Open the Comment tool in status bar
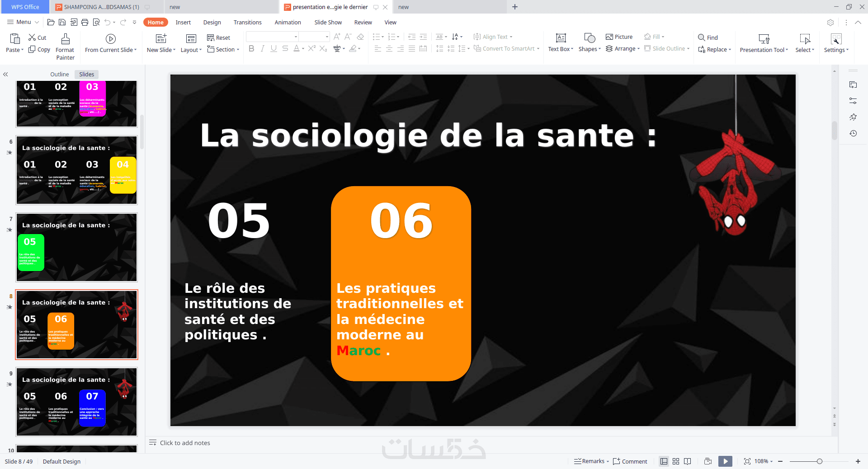 (x=630, y=461)
